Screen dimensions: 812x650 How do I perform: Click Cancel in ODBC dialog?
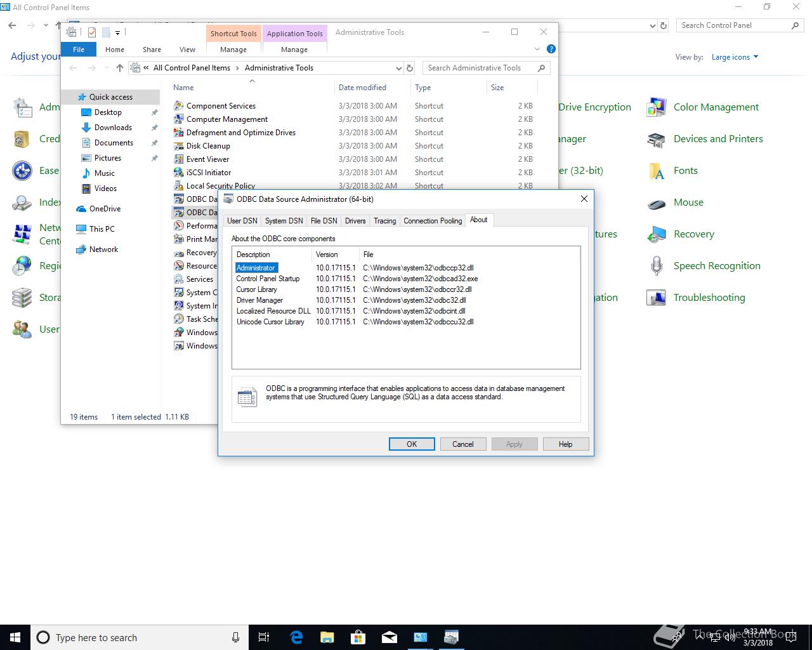tap(463, 444)
